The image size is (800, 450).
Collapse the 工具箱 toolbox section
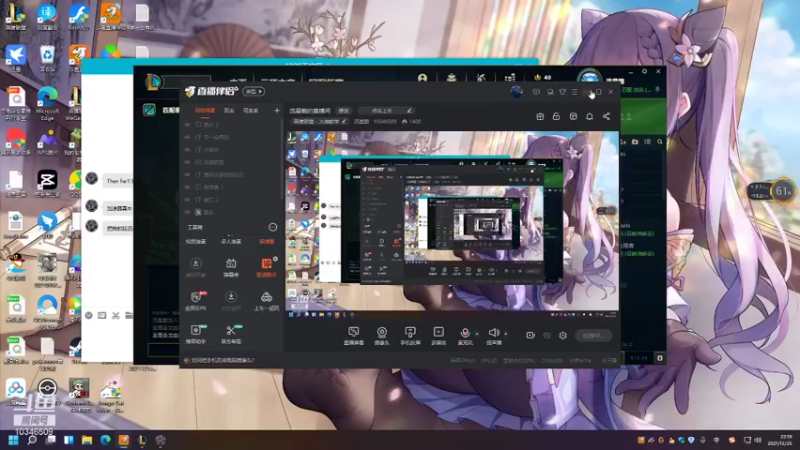[x=272, y=227]
